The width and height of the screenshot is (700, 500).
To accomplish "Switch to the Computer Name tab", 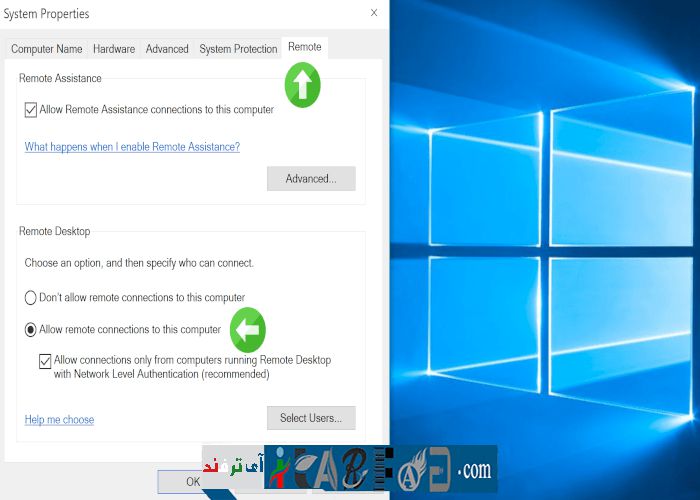I will coord(47,49).
